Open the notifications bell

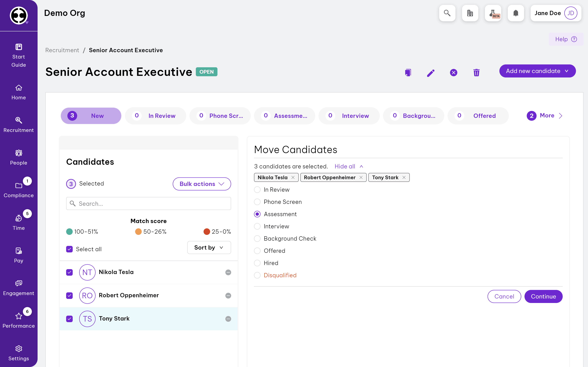(516, 13)
